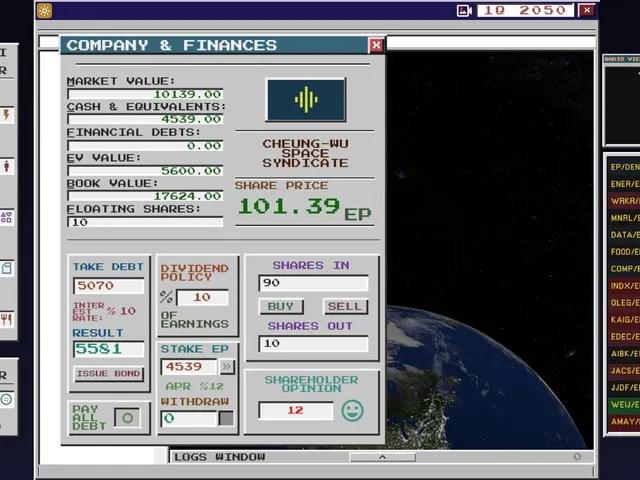Click the Withdraw amount field

pyautogui.click(x=189, y=418)
